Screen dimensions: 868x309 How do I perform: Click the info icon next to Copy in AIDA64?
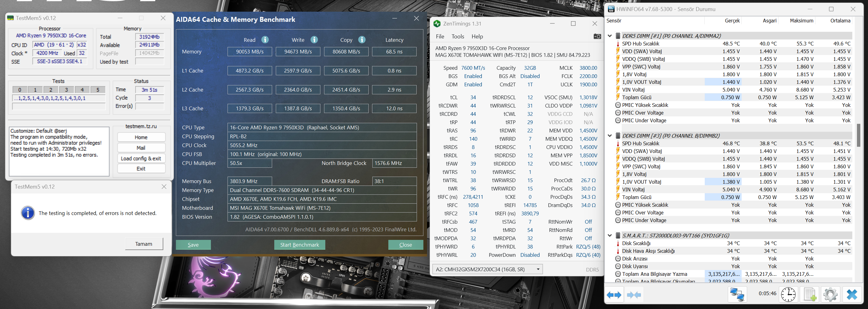tap(362, 40)
